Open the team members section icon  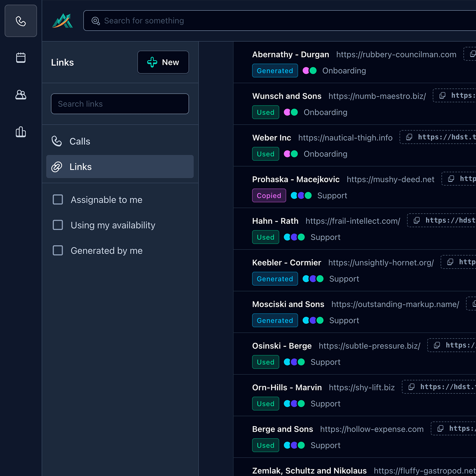pyautogui.click(x=21, y=95)
